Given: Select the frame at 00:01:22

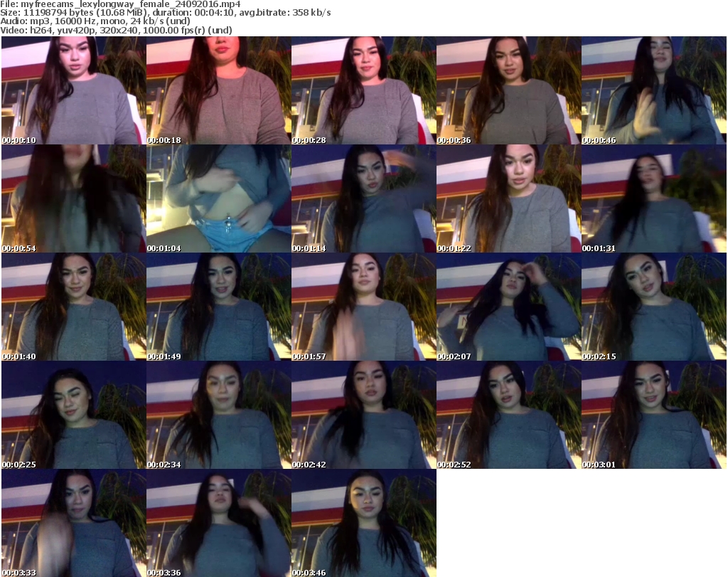Looking at the screenshot, I should [x=509, y=198].
